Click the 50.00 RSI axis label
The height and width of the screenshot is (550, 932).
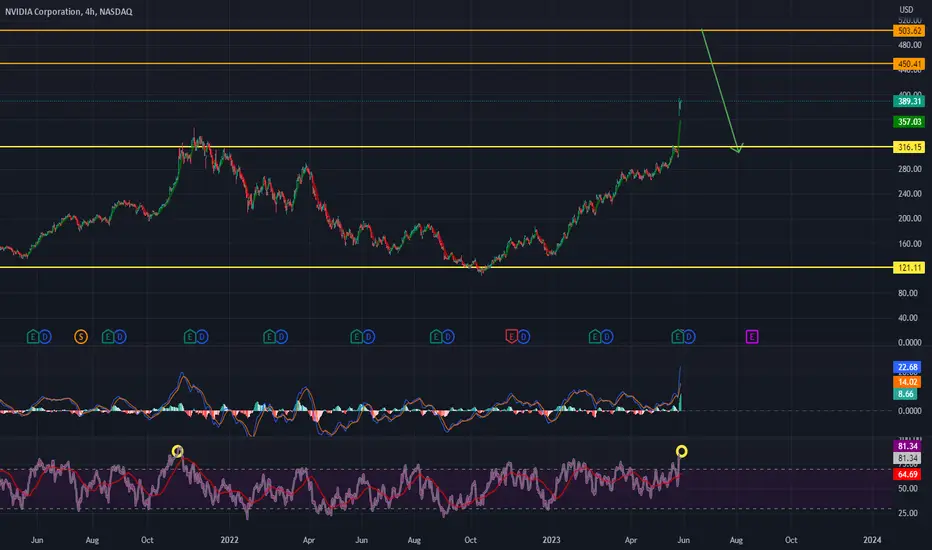coord(908,488)
